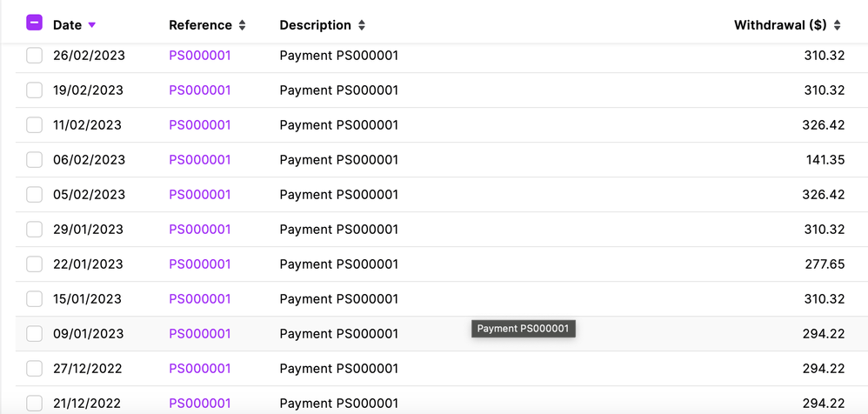
Task: Enable the checkbox for 09/01/2023
Action: coord(34,334)
